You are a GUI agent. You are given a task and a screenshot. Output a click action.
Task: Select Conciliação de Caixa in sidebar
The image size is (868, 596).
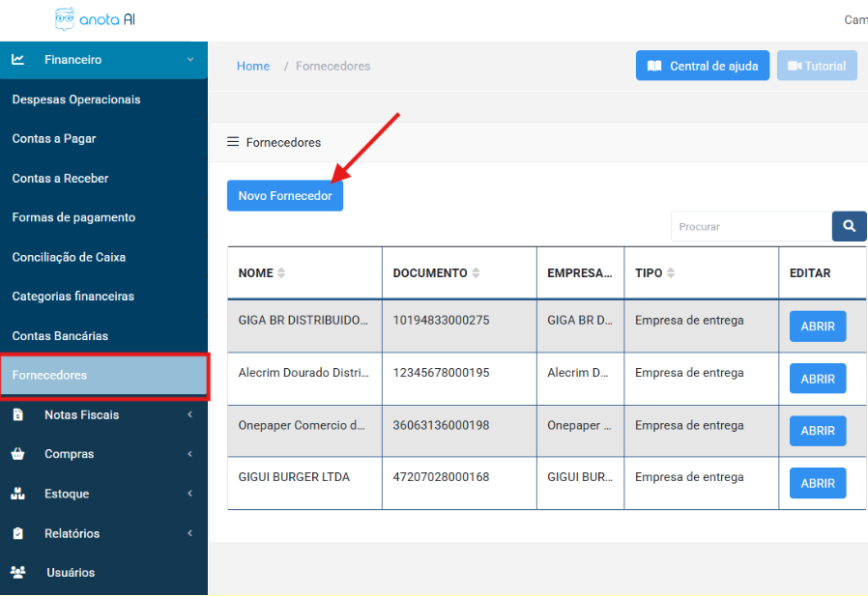tap(69, 257)
